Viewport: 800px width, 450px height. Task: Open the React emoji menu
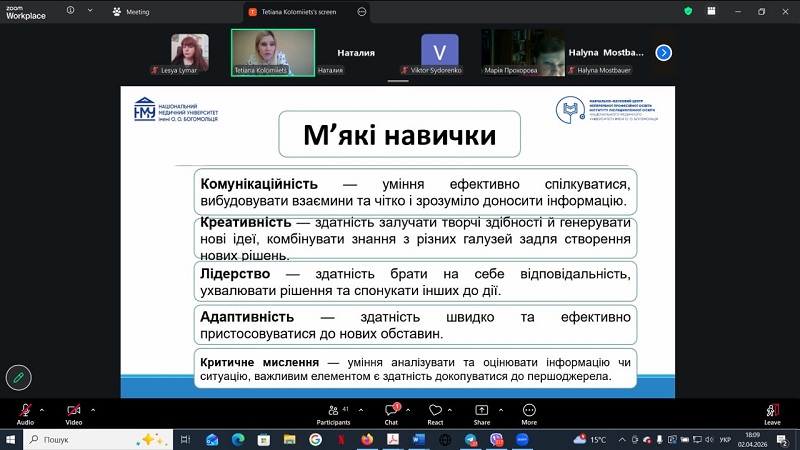[435, 411]
